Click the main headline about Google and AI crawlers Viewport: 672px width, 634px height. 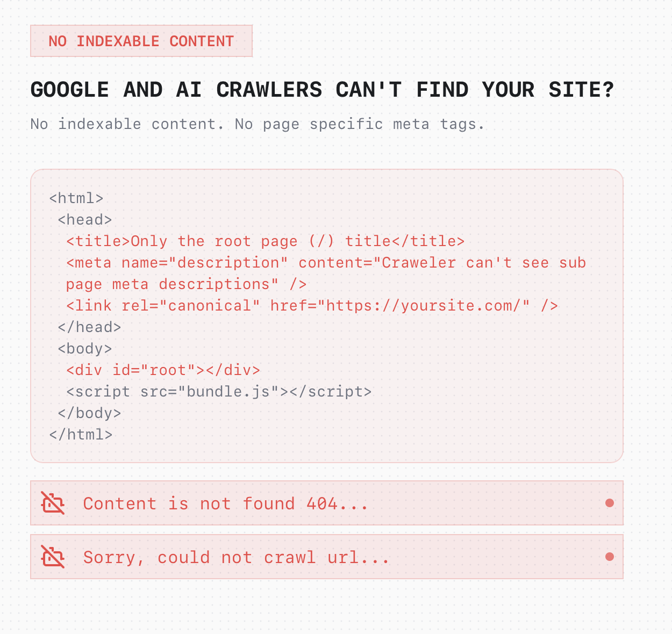322,89
